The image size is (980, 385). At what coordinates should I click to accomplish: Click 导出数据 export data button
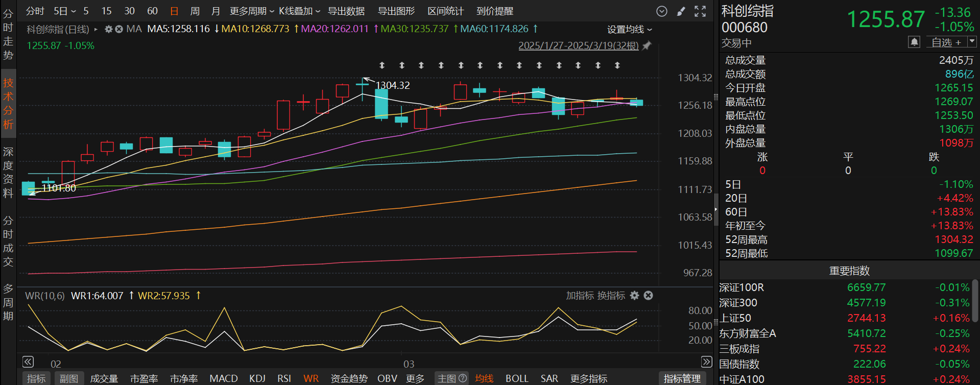346,11
